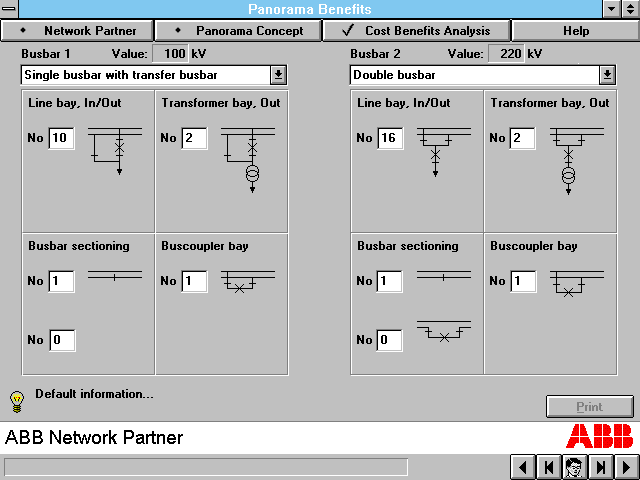Switch to Panorama Concept tab
Image resolution: width=640 pixels, height=480 pixels.
click(x=238, y=31)
